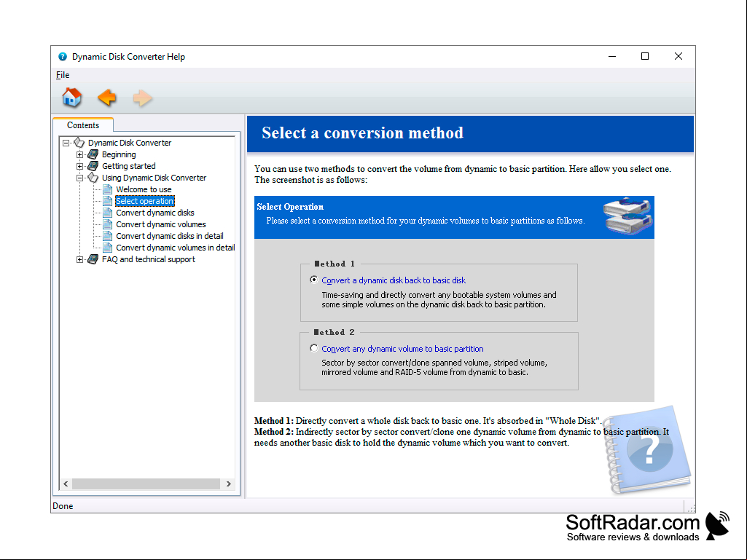Go back with the orange left arrow
The height and width of the screenshot is (560, 747).
click(106, 98)
